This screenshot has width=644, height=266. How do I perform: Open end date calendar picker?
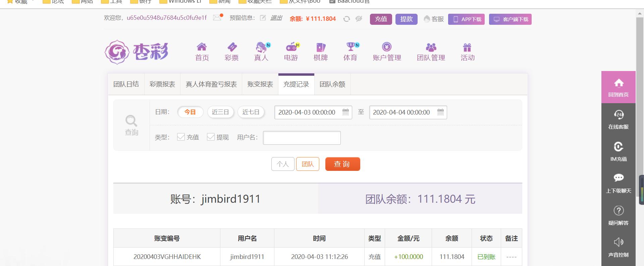tap(440, 112)
